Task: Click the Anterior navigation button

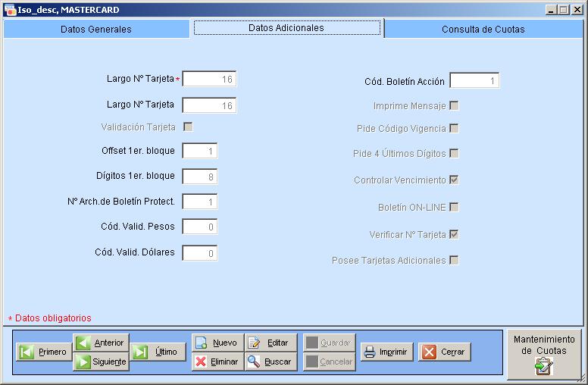Action: 101,343
